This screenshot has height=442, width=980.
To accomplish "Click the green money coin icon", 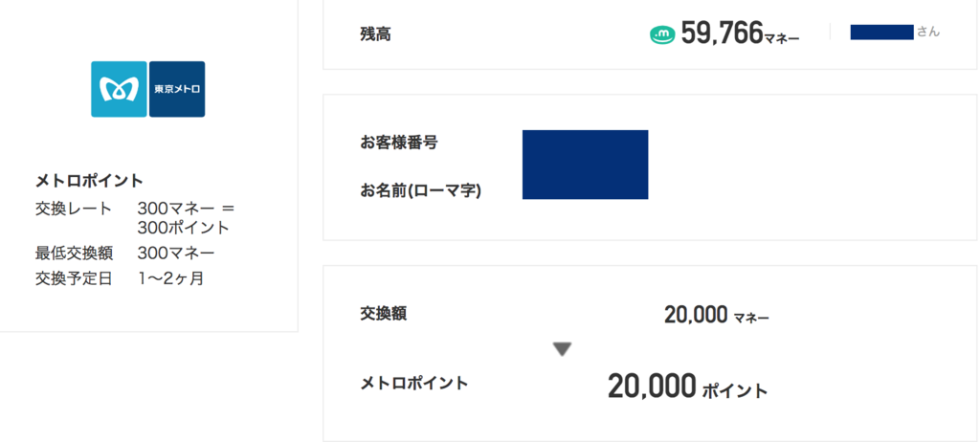I will click(662, 35).
